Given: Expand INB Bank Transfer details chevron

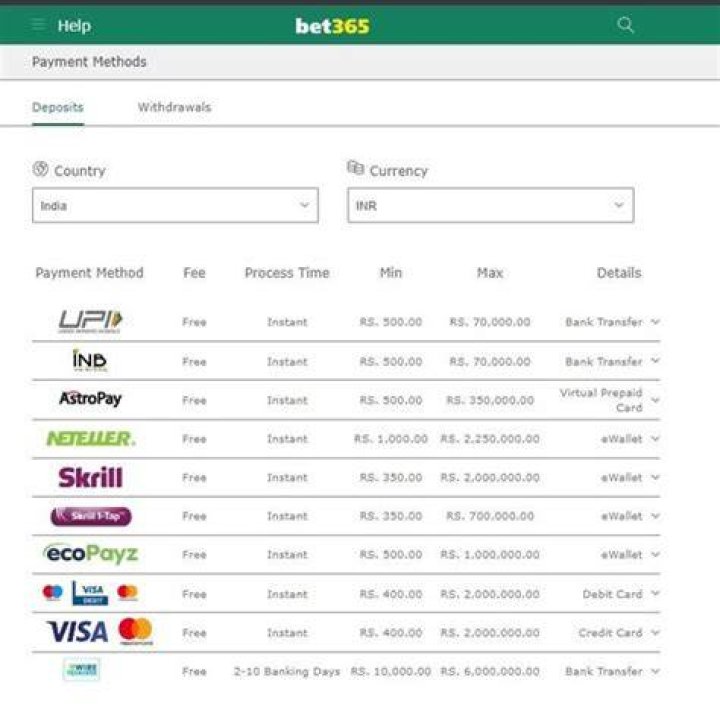Looking at the screenshot, I should 655,361.
